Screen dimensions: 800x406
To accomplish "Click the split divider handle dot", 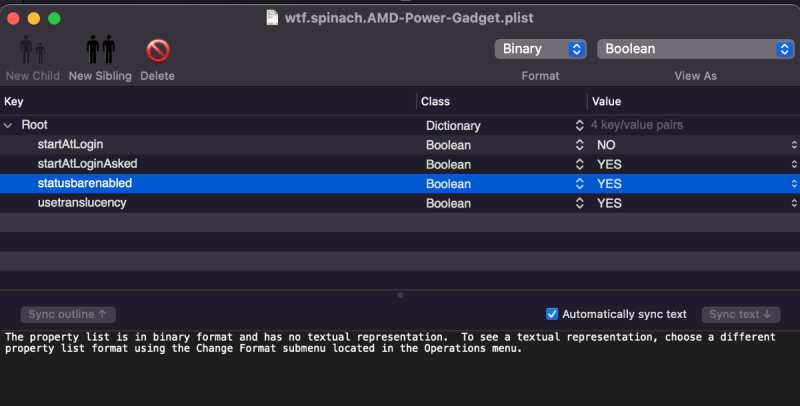I will coord(400,295).
